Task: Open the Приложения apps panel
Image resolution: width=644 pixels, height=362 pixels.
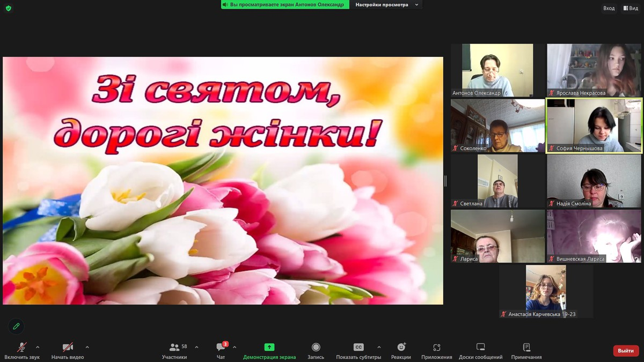Action: (x=437, y=351)
